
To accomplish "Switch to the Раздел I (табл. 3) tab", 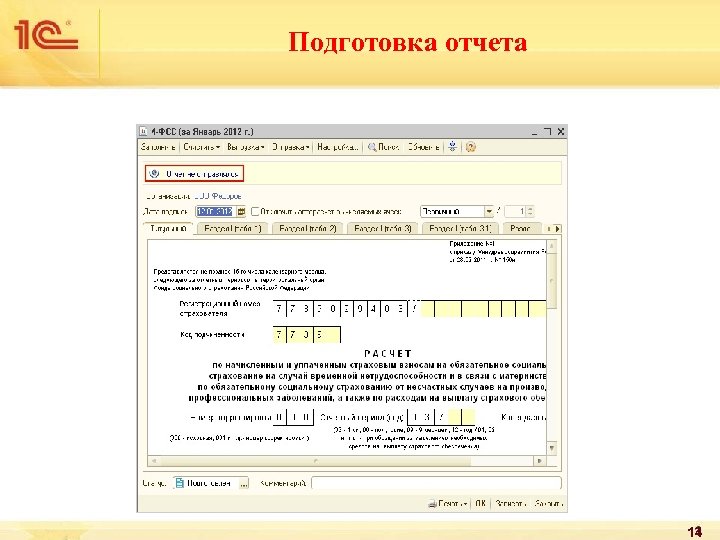I will coord(383,229).
